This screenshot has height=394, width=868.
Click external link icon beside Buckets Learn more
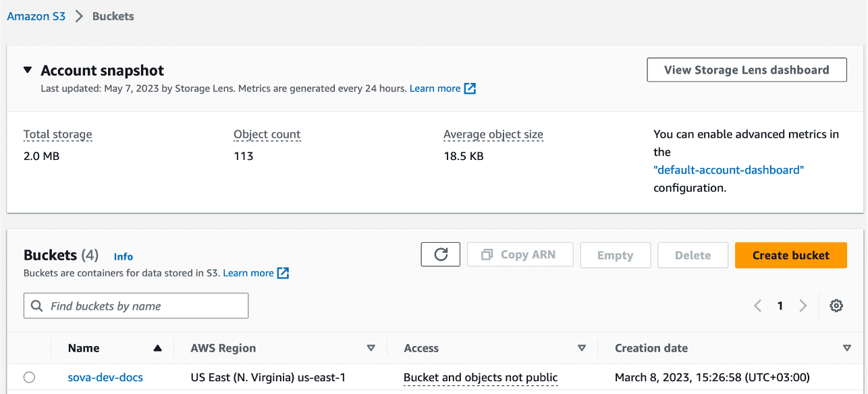pos(283,273)
